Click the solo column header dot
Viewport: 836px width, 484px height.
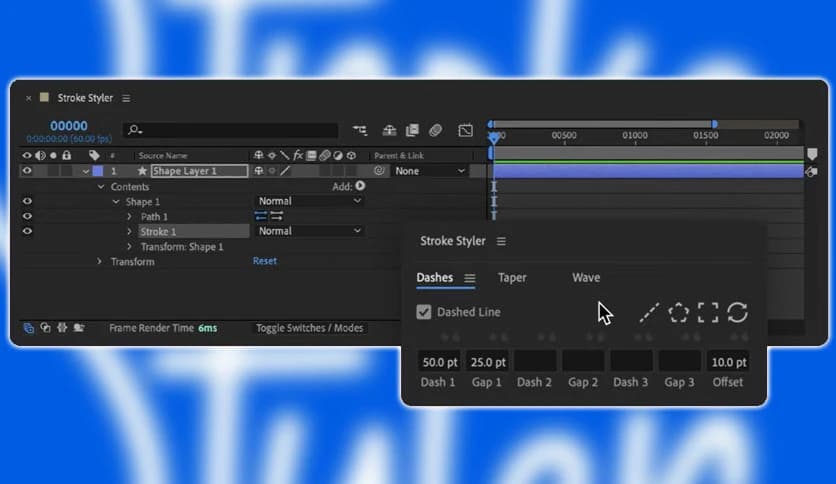[x=53, y=155]
